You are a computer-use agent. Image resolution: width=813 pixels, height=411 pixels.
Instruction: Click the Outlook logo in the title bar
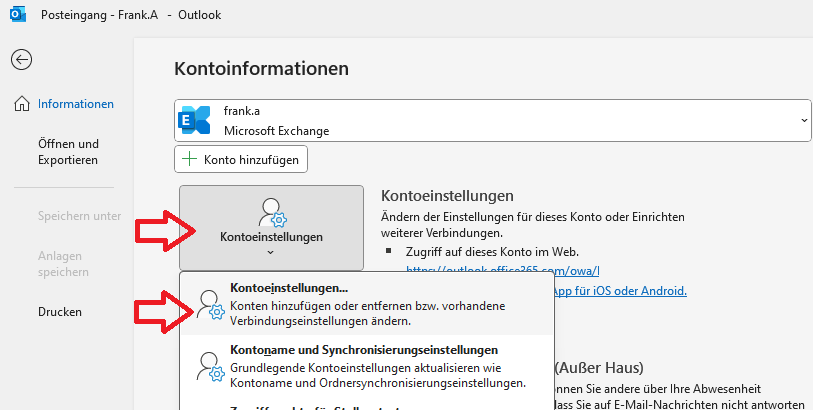tap(17, 16)
